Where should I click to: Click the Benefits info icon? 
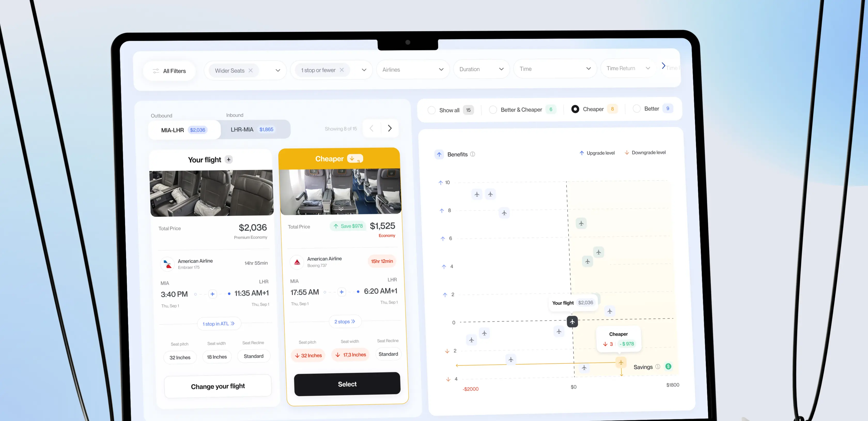click(472, 154)
